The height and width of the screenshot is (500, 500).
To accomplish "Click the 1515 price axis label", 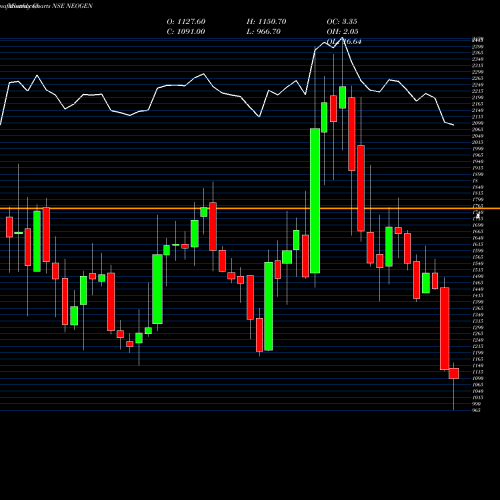I will 478,270.
